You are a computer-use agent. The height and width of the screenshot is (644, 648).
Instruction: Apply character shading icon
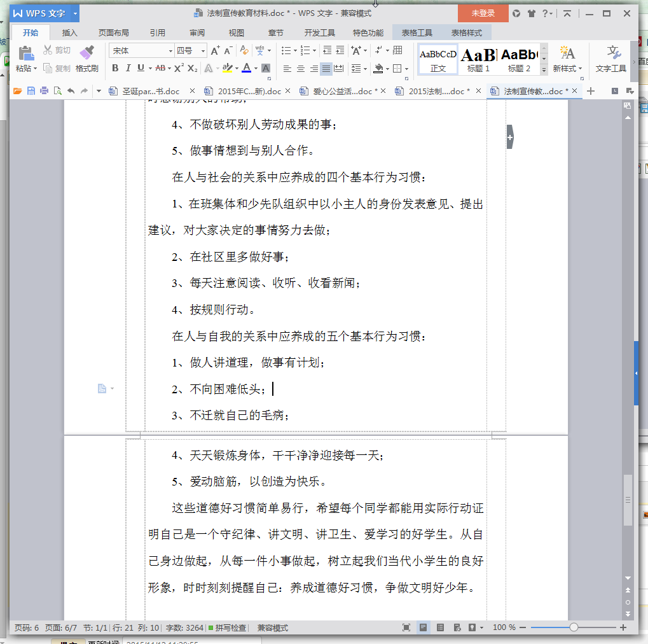click(266, 68)
